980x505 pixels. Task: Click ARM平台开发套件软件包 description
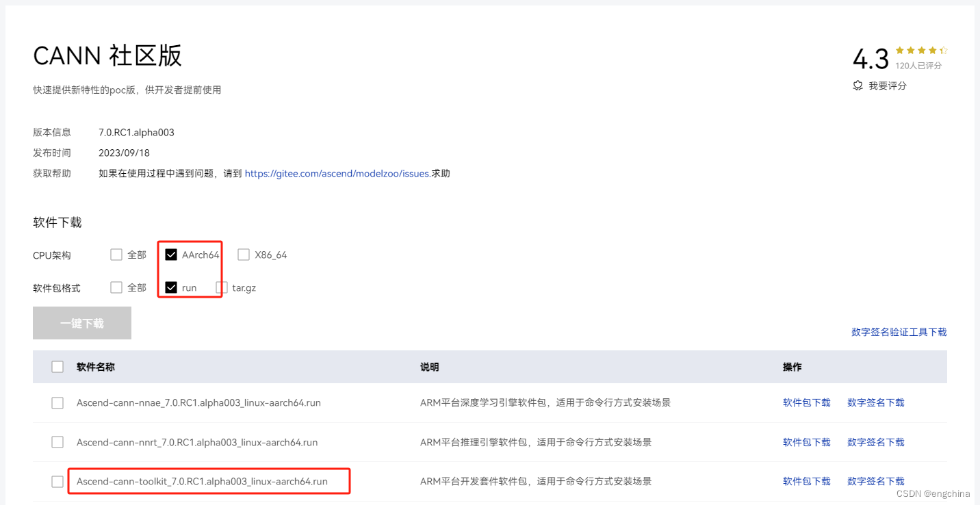536,482
